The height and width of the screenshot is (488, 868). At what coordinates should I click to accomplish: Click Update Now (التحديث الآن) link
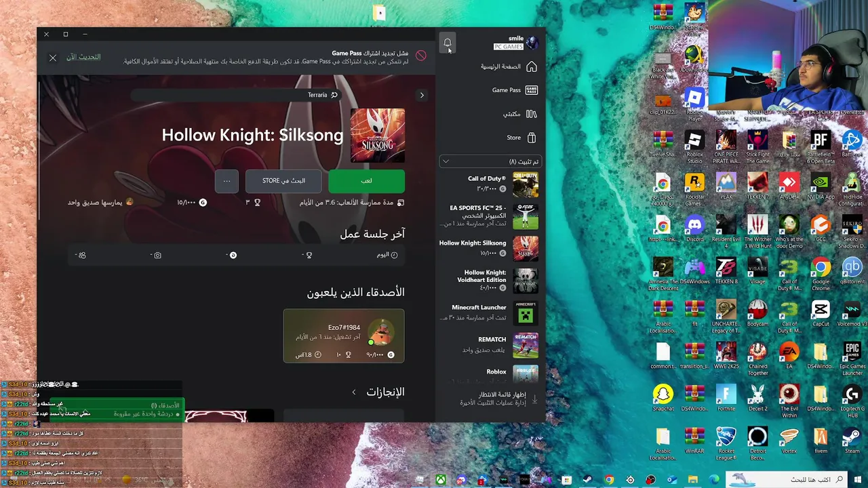[x=83, y=57]
